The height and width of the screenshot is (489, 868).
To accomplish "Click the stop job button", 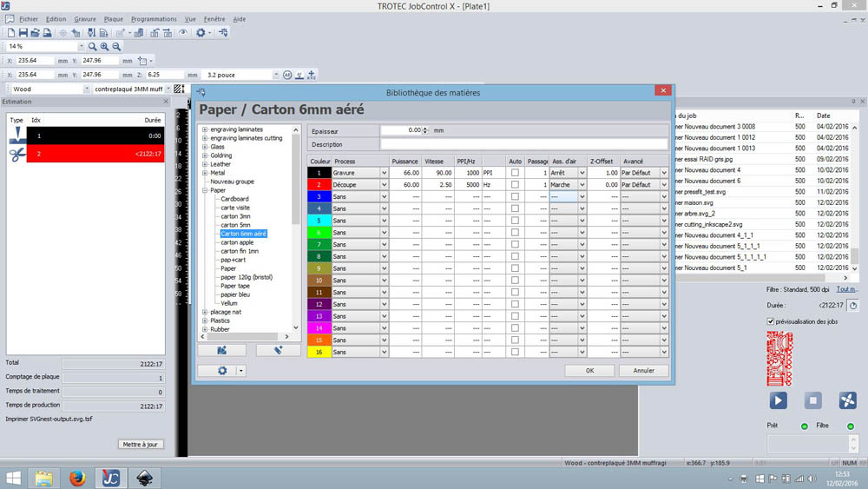I will (x=812, y=400).
